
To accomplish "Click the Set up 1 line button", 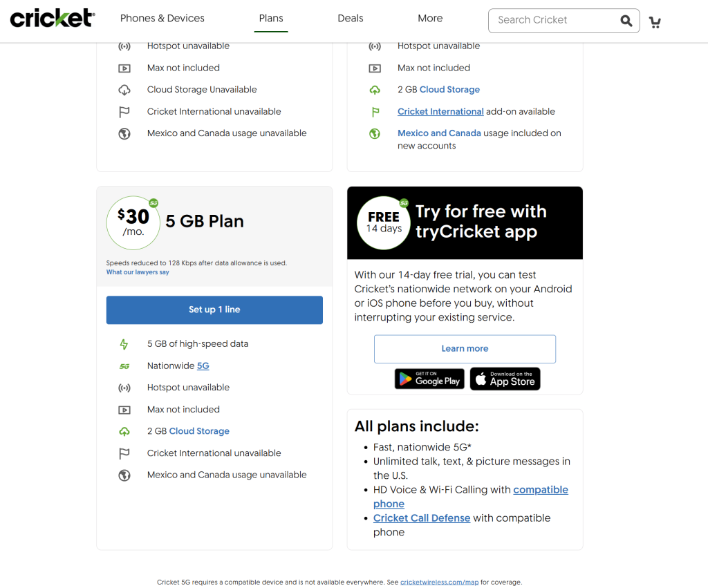I will pyautogui.click(x=214, y=310).
